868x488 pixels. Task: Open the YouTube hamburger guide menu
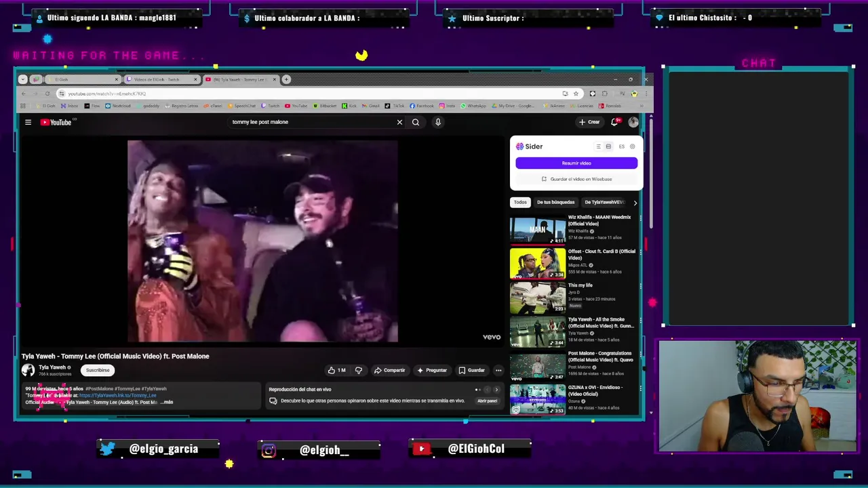coord(28,122)
